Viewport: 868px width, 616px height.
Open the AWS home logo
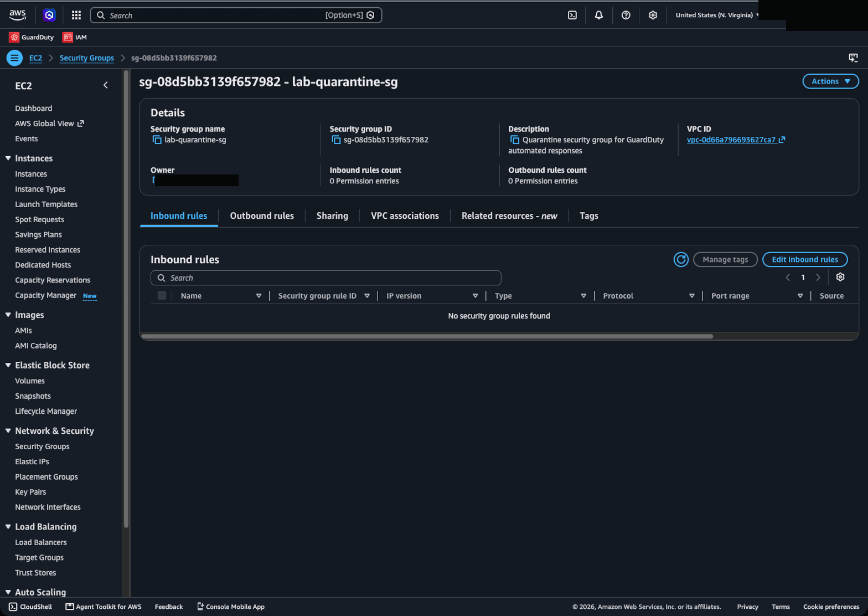coord(18,15)
